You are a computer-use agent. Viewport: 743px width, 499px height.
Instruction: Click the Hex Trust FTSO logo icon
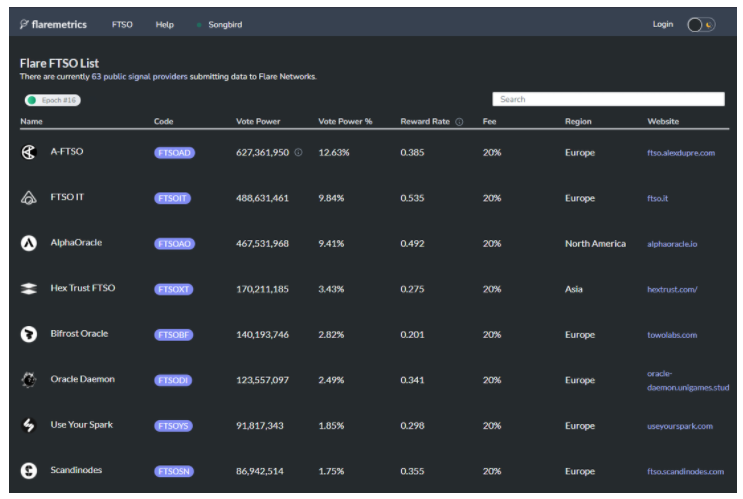tap(29, 288)
